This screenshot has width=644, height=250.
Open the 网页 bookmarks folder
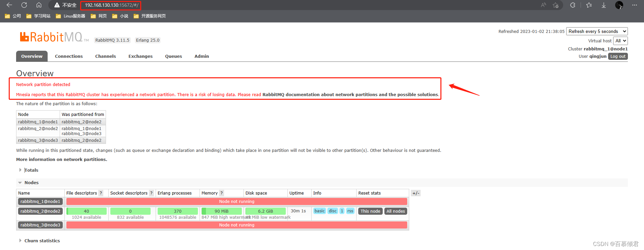(99, 16)
